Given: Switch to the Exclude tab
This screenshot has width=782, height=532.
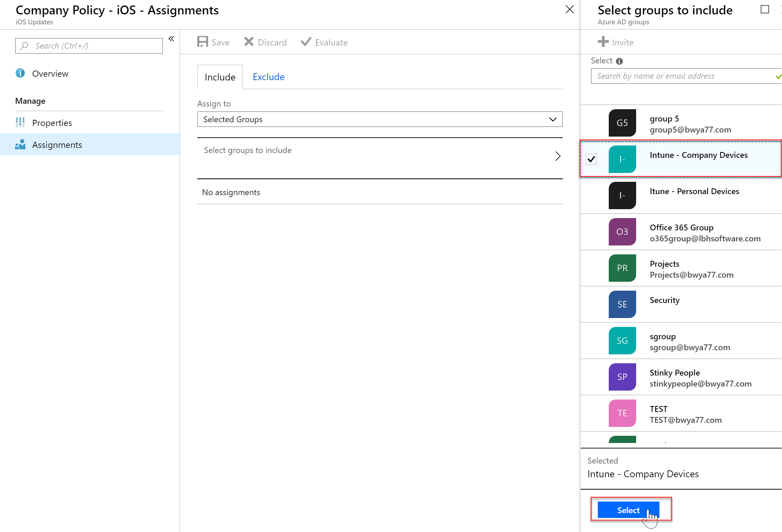Looking at the screenshot, I should tap(268, 77).
